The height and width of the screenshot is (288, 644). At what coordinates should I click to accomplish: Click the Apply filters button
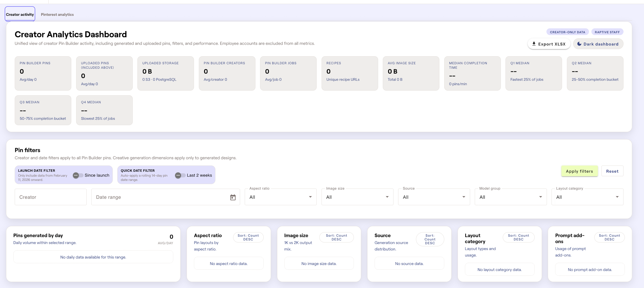[x=579, y=171]
